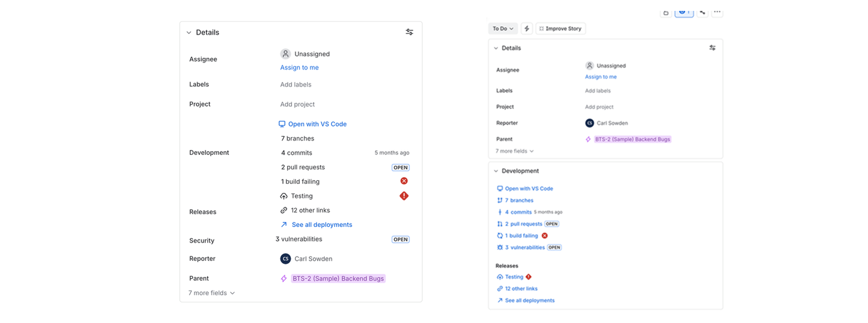This screenshot has height=323, width=868.
Task: Click Assign to me in the left panel
Action: click(x=299, y=68)
